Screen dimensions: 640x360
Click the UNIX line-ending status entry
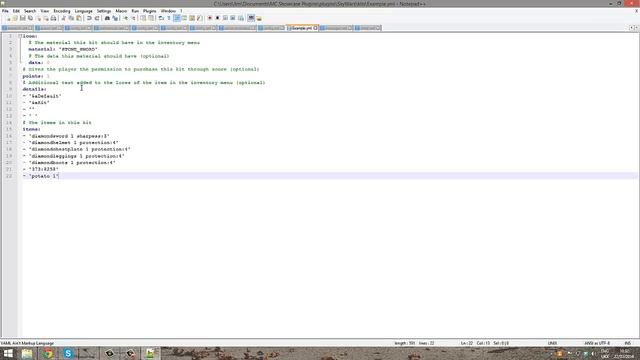(552, 343)
